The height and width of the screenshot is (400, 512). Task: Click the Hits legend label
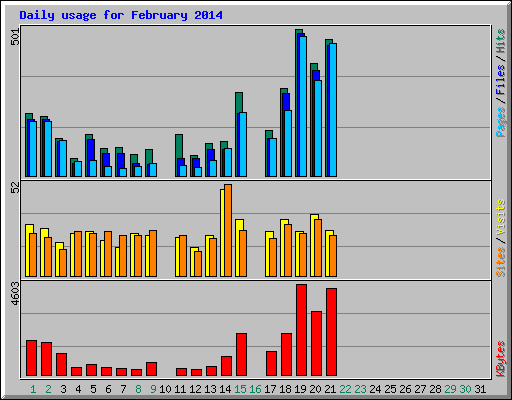(x=500, y=41)
